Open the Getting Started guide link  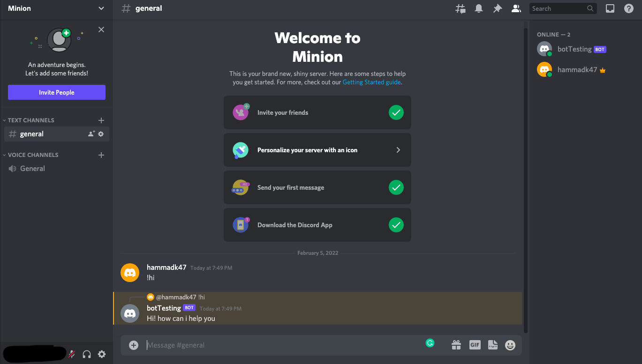pyautogui.click(x=371, y=82)
